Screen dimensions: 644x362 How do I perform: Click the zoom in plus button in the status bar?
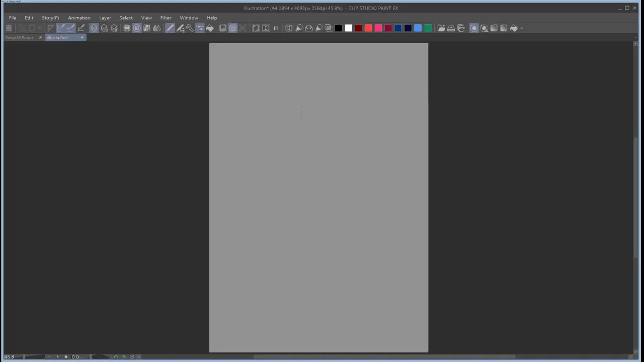coord(57,357)
